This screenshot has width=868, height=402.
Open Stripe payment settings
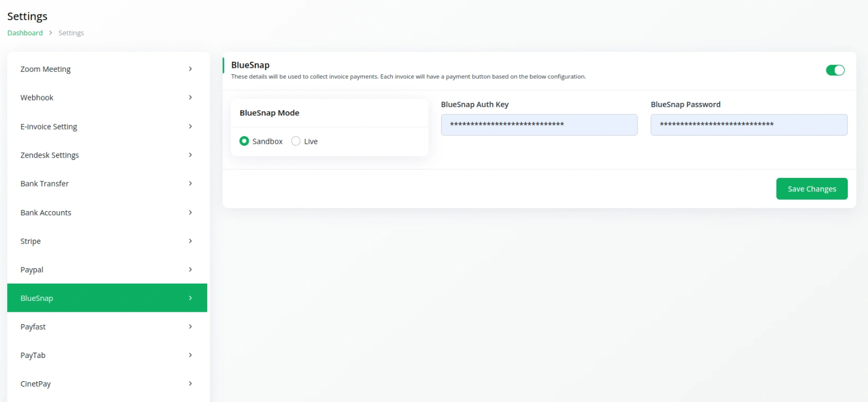[107, 241]
